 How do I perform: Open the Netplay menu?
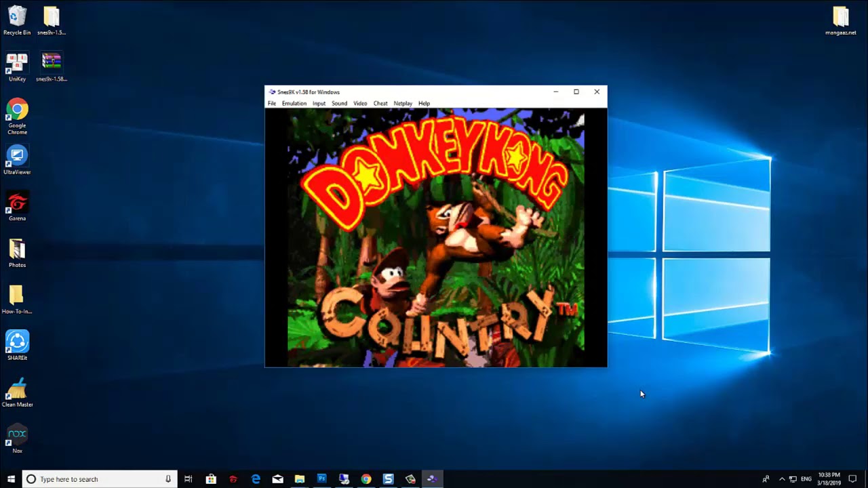click(403, 104)
